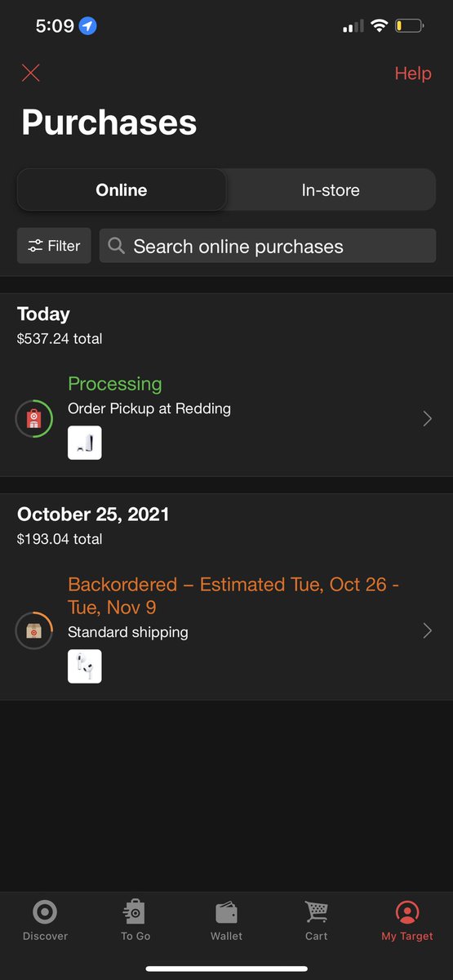Focus the Search online purchases field
This screenshot has height=980, width=453.
[268, 246]
